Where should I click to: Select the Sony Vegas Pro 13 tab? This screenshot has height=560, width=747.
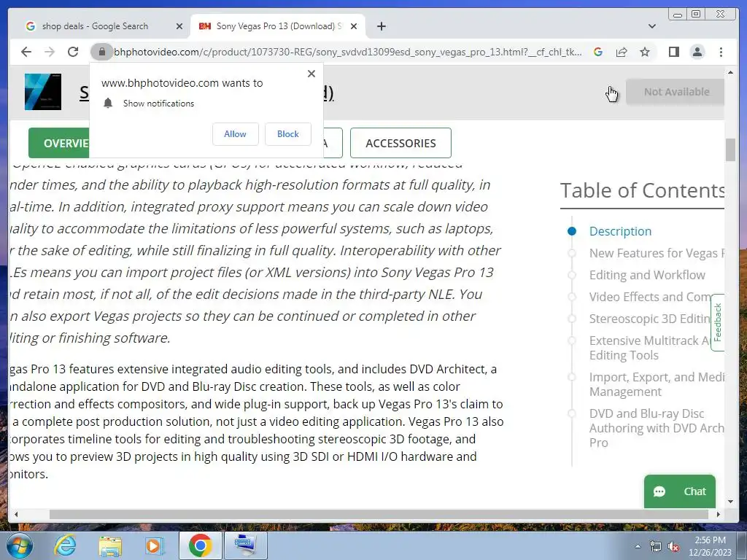click(x=278, y=26)
